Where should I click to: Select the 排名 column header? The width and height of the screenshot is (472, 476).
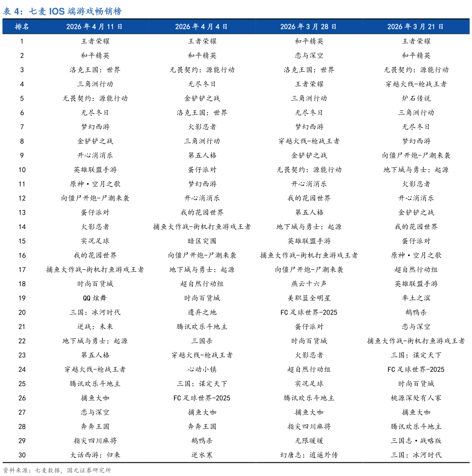[22, 27]
